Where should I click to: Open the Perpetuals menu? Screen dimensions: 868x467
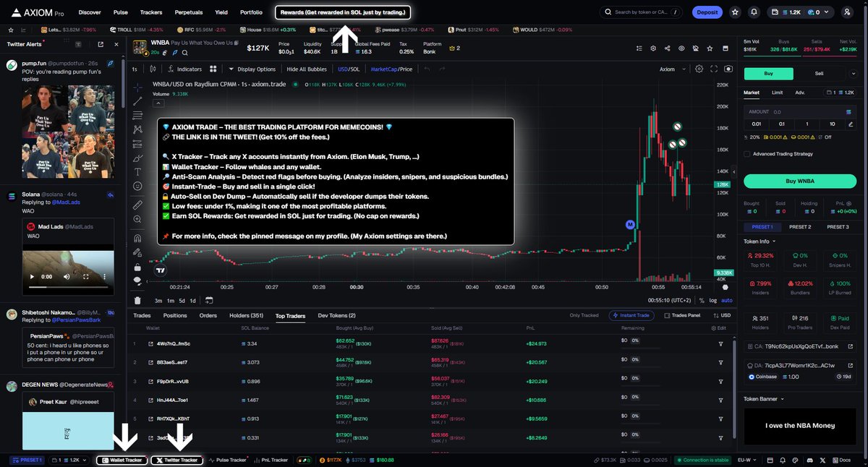click(x=189, y=12)
